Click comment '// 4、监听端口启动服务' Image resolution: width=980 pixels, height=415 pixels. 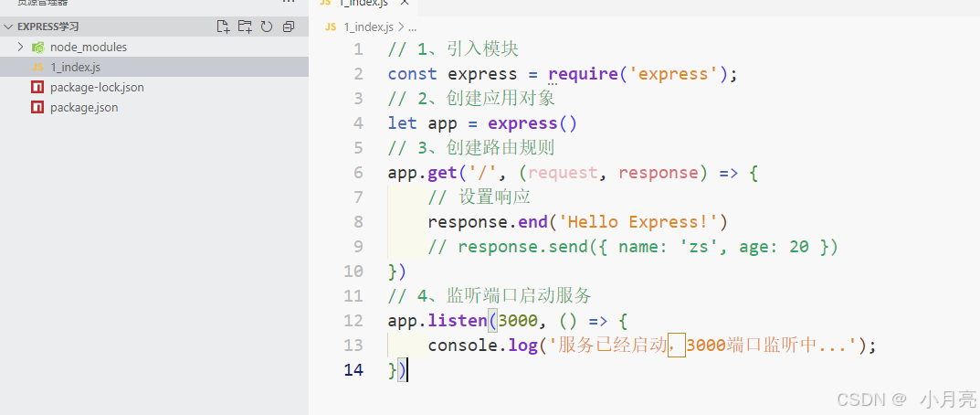pyautogui.click(x=490, y=295)
